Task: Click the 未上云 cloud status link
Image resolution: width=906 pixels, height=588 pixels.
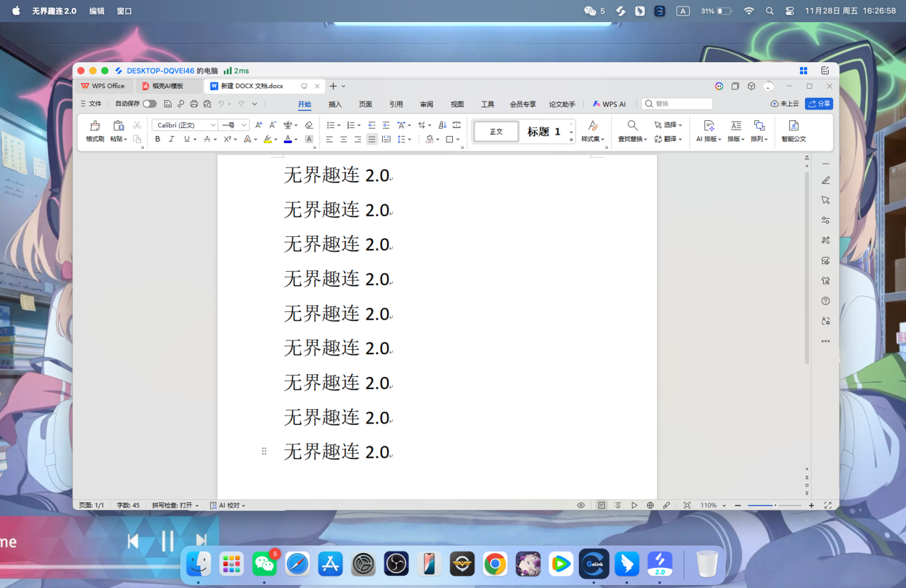Action: [786, 103]
